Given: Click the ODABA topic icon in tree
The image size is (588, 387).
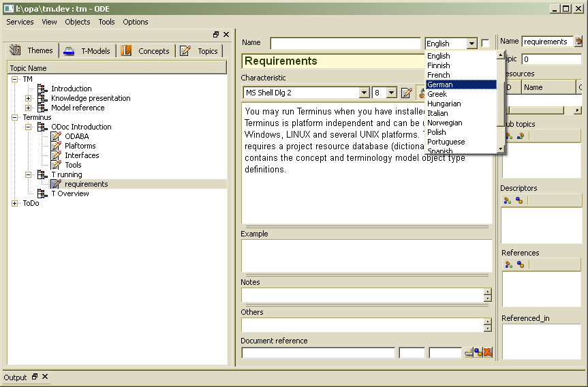Looking at the screenshot, I should [56, 136].
